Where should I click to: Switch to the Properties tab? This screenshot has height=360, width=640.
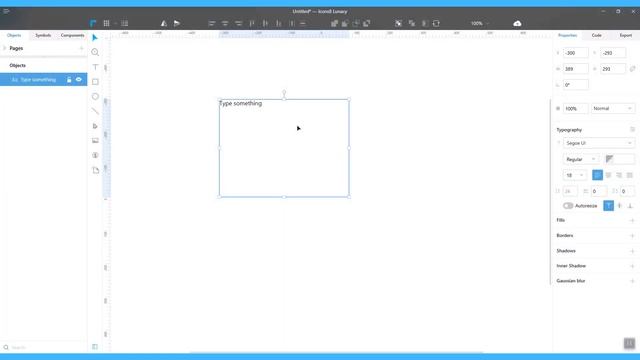567,36
